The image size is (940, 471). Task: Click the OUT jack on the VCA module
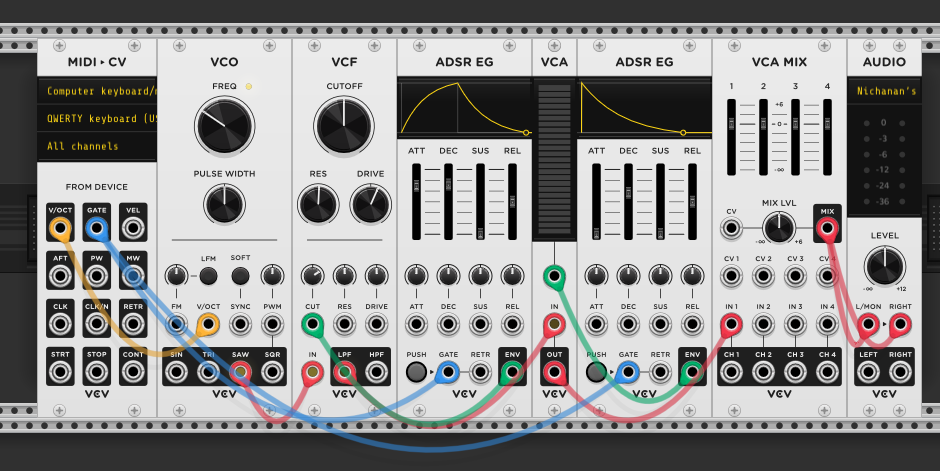click(x=555, y=372)
